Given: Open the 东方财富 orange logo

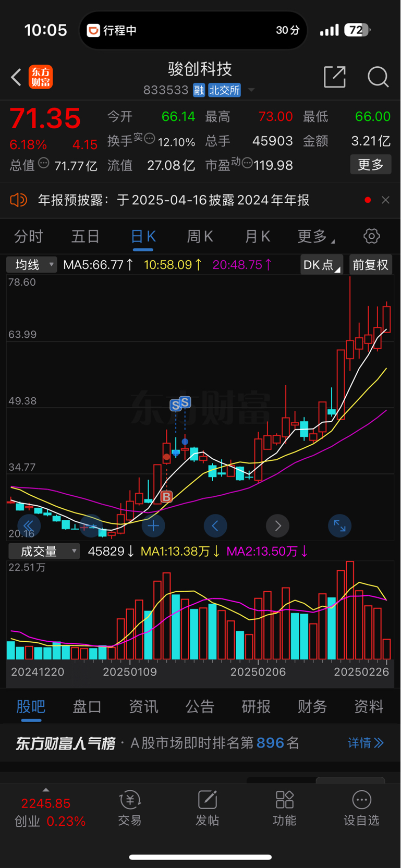Looking at the screenshot, I should [41, 77].
